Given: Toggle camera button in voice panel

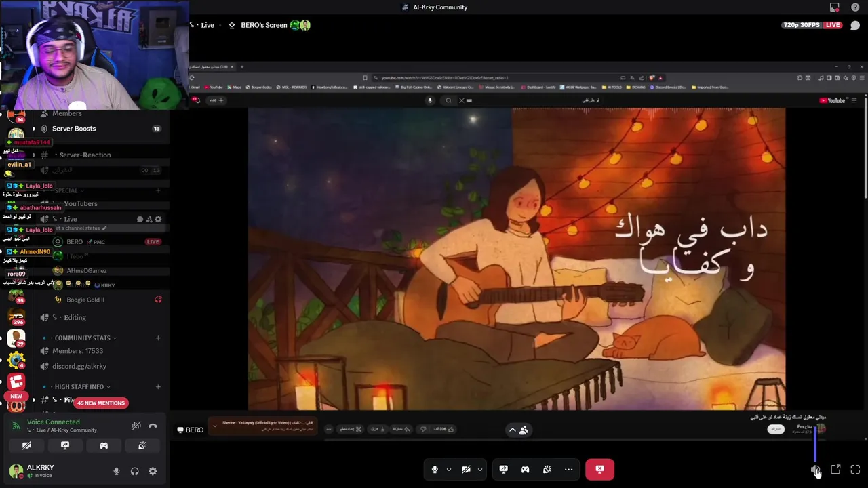Looking at the screenshot, I should click(x=26, y=445).
